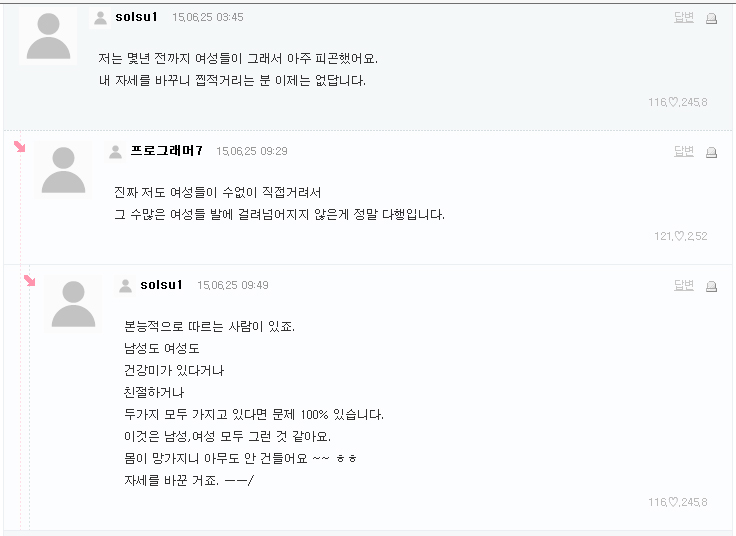Click the report siren icon on the 09:49 solsu1 comment

pyautogui.click(x=711, y=286)
